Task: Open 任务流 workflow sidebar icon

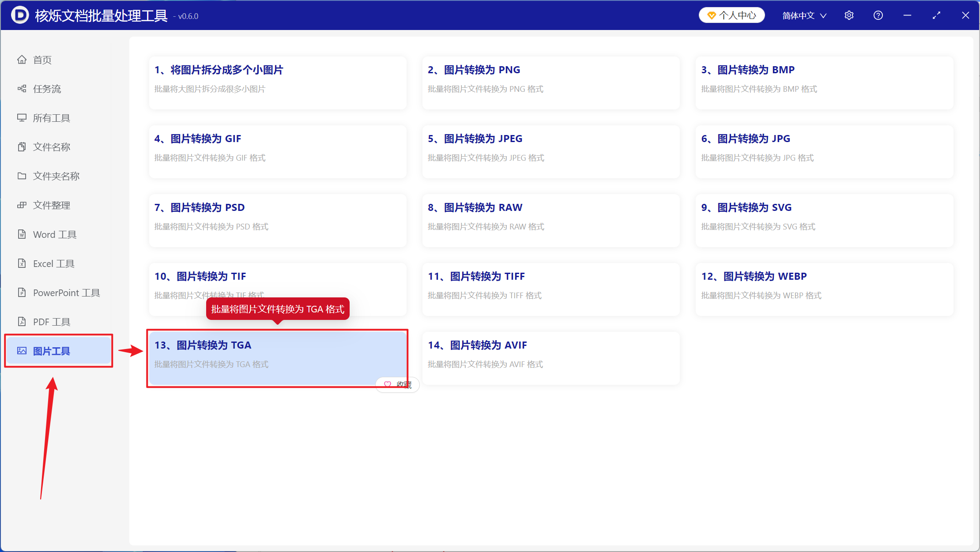Action: point(22,89)
